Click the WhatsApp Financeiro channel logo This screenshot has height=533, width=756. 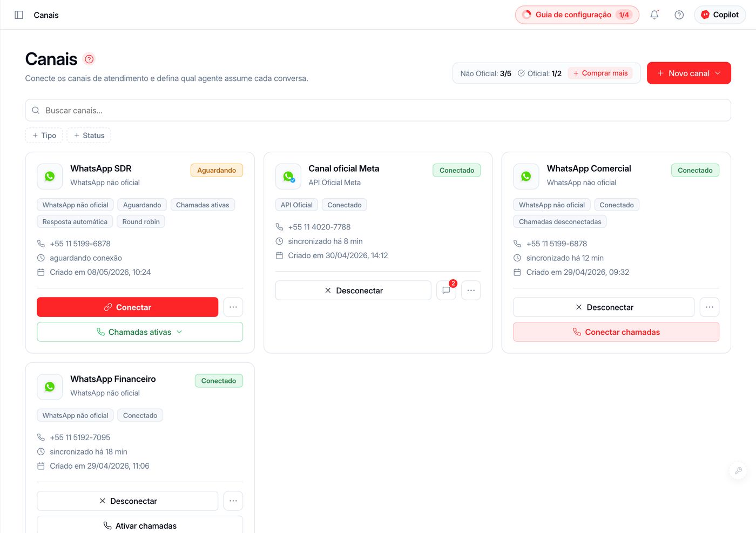(50, 387)
